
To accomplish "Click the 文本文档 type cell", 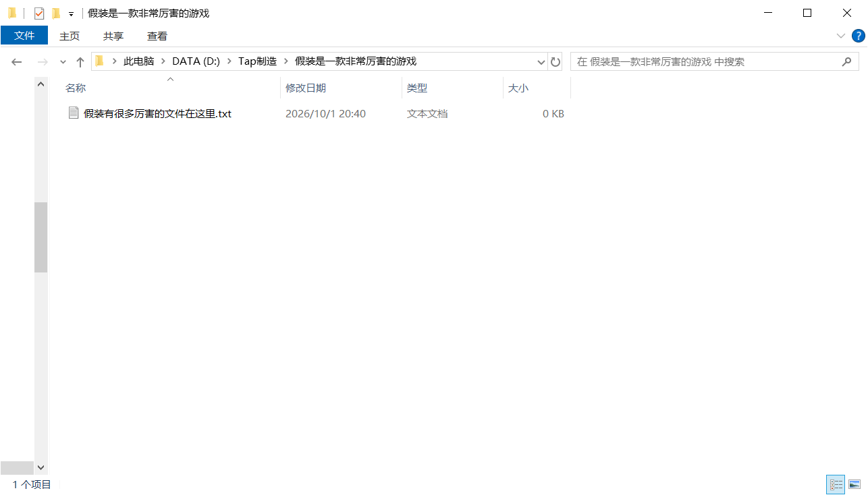I will click(x=427, y=114).
